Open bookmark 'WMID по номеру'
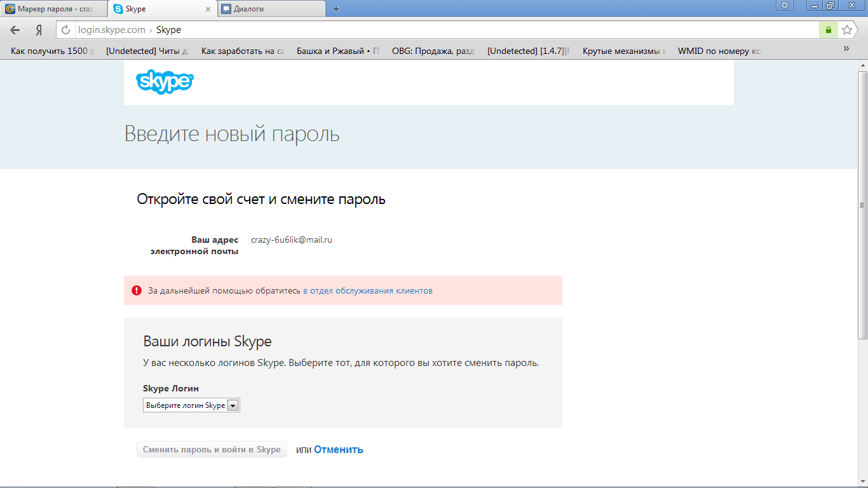This screenshot has height=488, width=868. [x=719, y=51]
